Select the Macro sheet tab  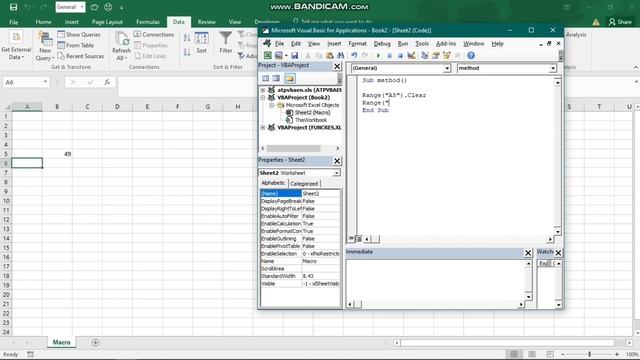61,342
